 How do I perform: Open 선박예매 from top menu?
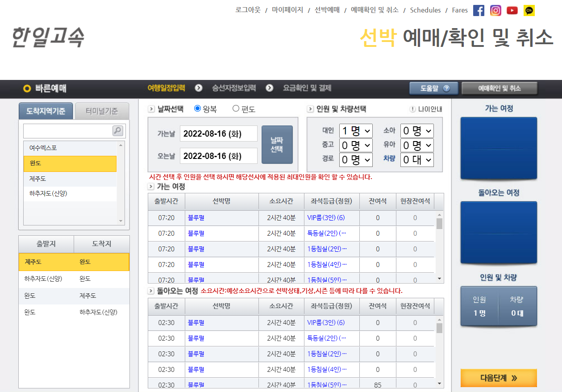pyautogui.click(x=327, y=10)
